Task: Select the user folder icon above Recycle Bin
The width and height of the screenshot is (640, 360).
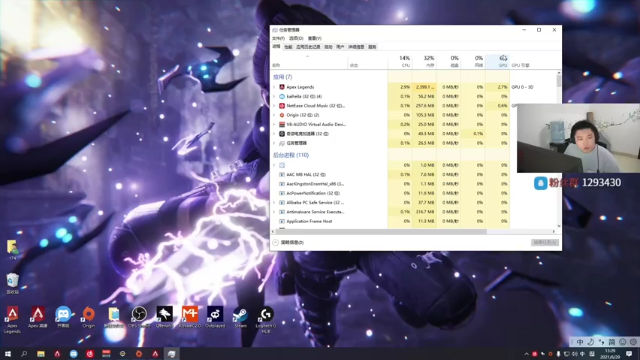Action: click(13, 250)
